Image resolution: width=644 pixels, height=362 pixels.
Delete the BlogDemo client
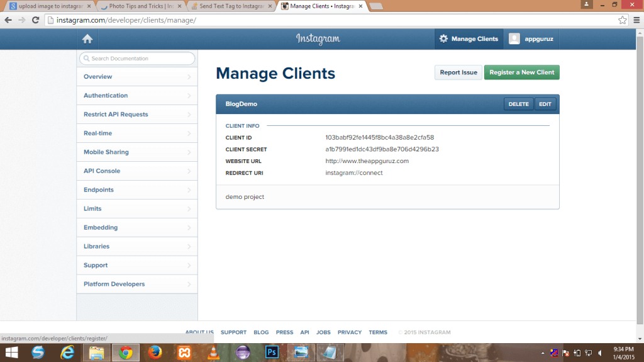(x=518, y=104)
